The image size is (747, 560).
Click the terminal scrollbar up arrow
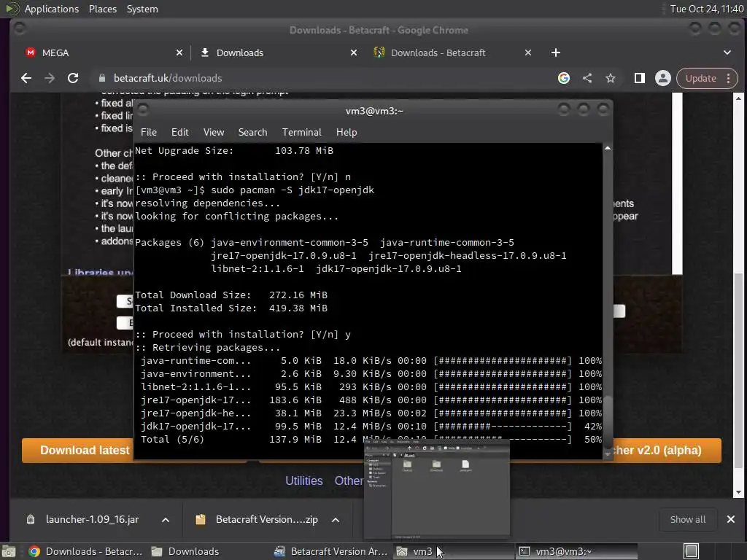[608, 149]
